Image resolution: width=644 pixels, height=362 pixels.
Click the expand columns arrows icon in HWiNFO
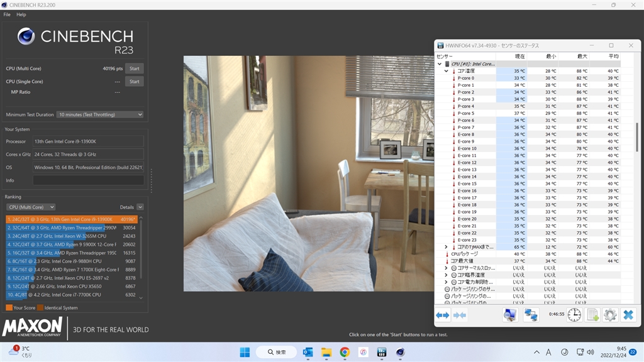[x=442, y=315]
